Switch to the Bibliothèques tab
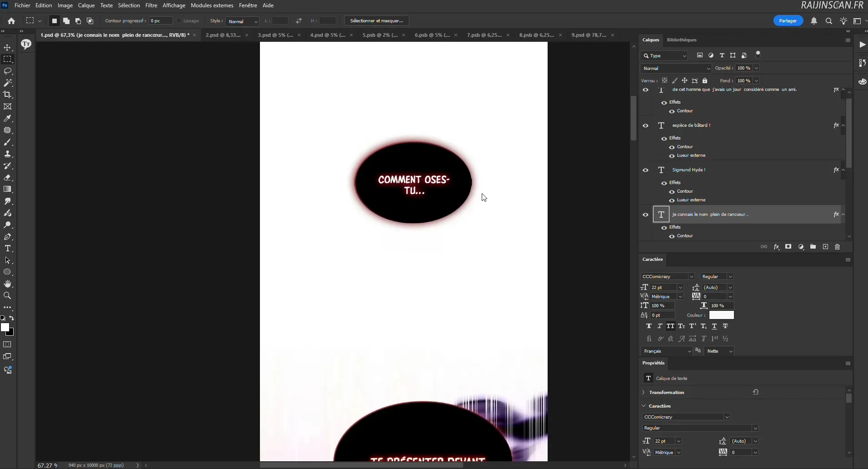This screenshot has height=469, width=868. tap(681, 40)
